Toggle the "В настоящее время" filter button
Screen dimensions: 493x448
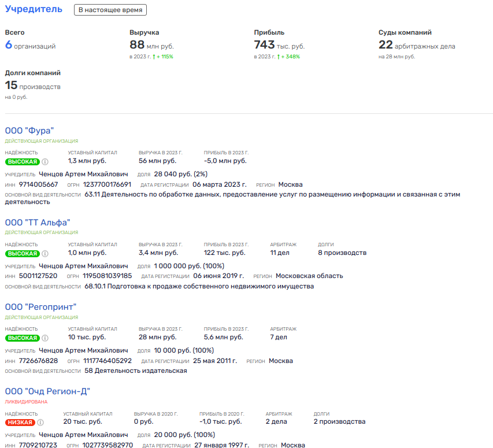click(x=110, y=10)
